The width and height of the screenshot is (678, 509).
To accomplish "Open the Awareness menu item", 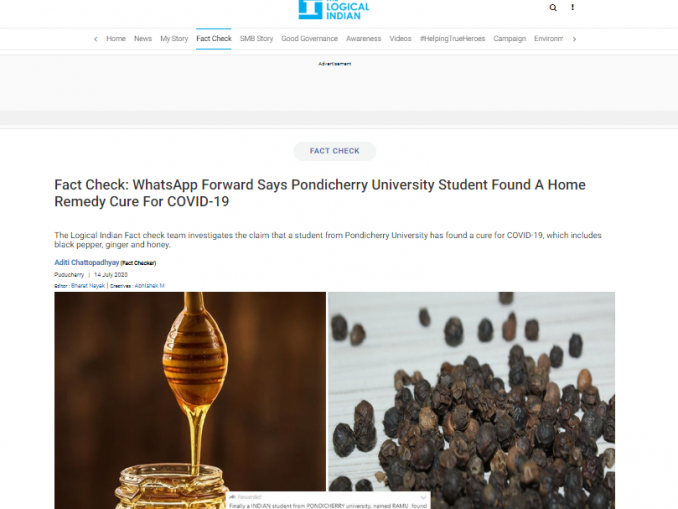I will 363,38.
